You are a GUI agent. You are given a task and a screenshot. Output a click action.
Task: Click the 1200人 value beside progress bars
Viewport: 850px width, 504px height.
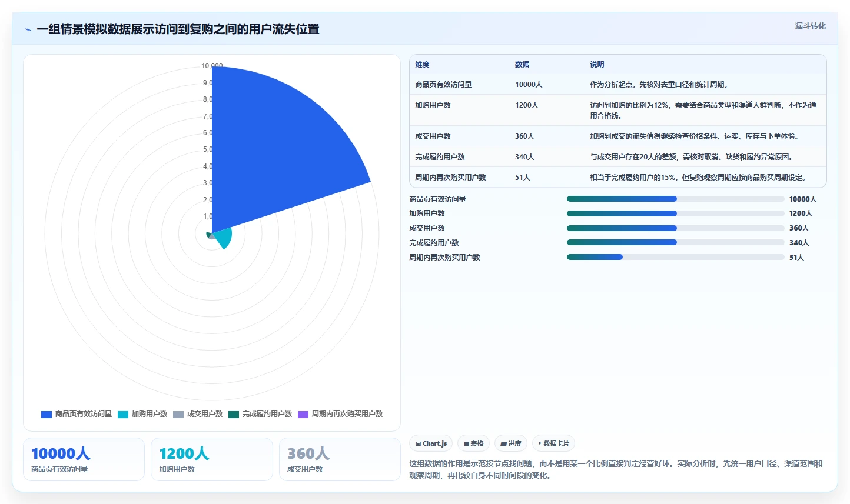[801, 213]
